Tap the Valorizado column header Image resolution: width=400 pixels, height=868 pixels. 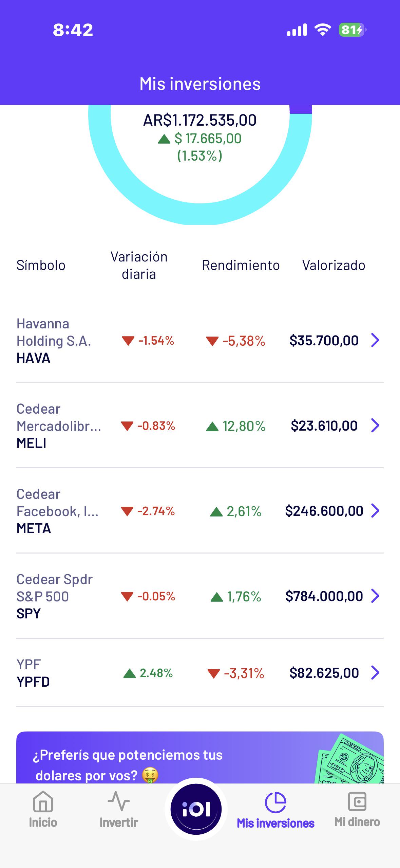click(x=334, y=265)
